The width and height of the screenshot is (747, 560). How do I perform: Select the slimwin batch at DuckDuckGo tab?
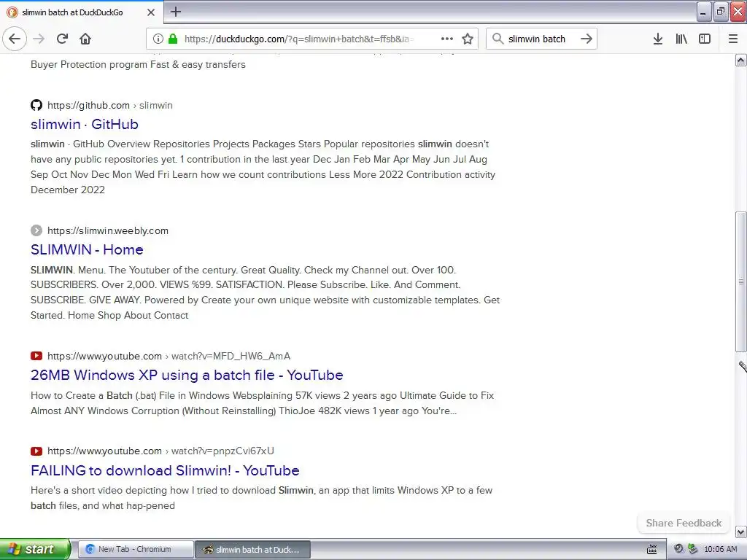click(x=81, y=12)
